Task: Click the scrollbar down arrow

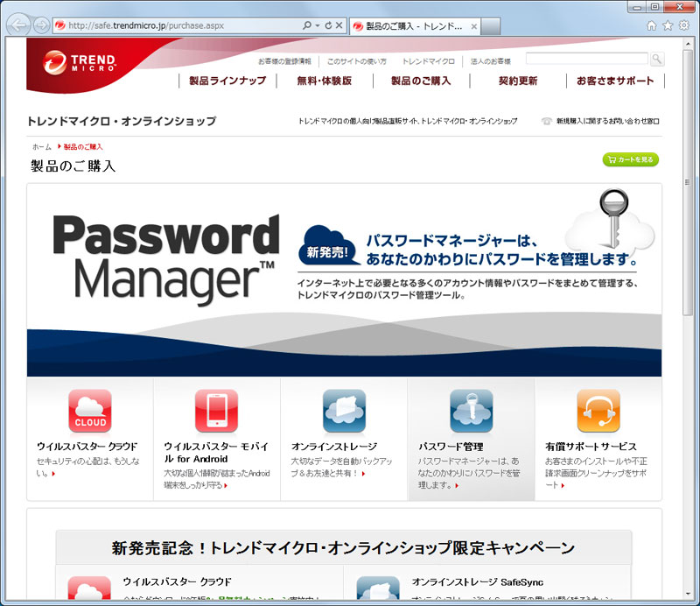Action: click(687, 594)
